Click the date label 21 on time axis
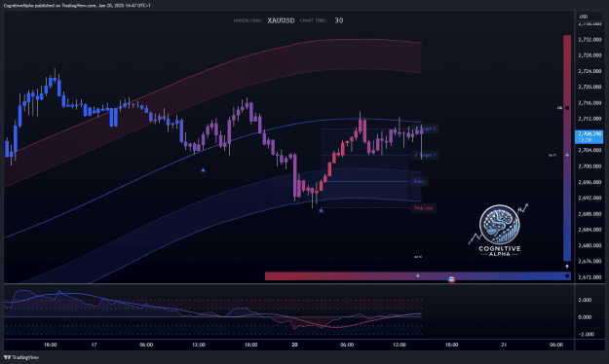The width and height of the screenshot is (609, 364). point(504,345)
